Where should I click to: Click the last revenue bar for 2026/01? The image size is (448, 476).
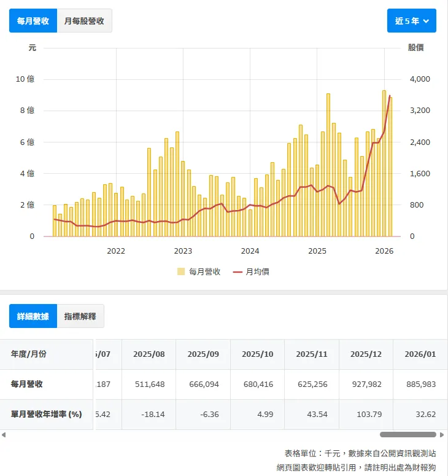pyautogui.click(x=390, y=166)
